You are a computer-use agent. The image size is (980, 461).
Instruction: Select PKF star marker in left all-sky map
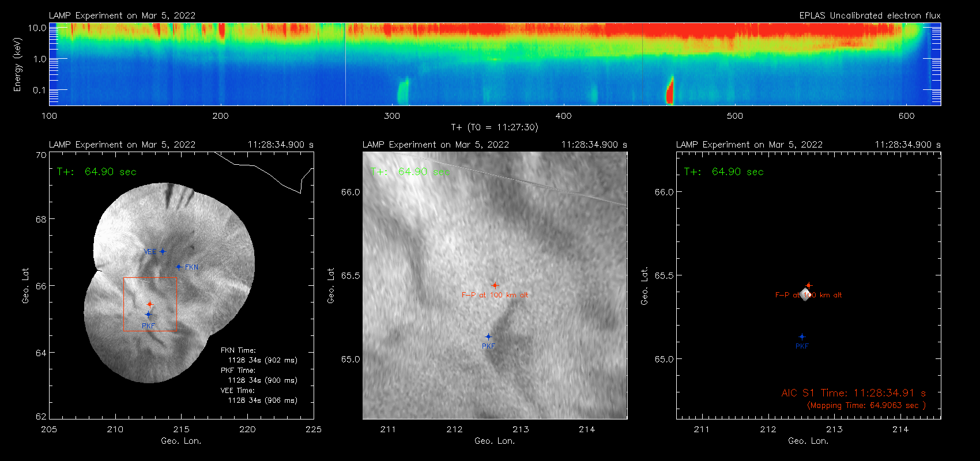tap(148, 314)
